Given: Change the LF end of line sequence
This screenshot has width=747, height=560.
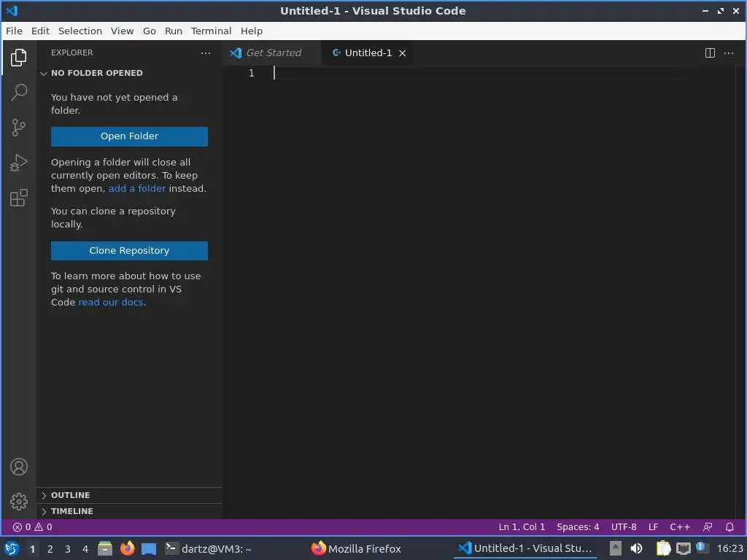Looking at the screenshot, I should pos(653,527).
